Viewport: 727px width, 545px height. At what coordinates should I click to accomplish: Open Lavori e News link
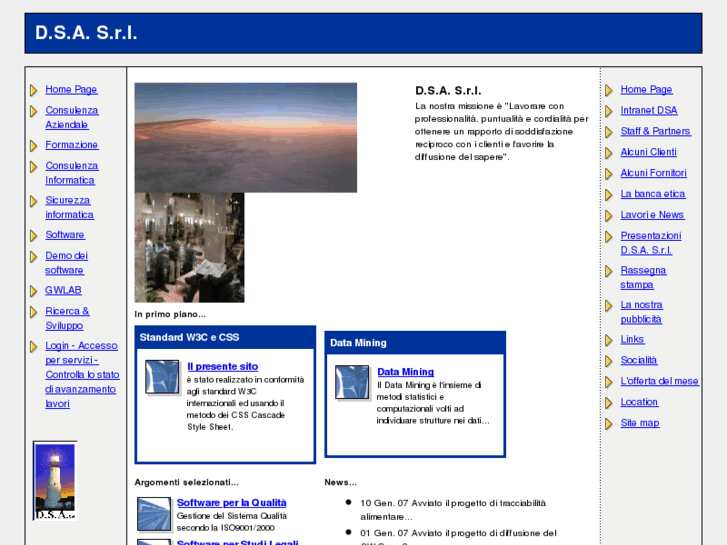click(652, 215)
